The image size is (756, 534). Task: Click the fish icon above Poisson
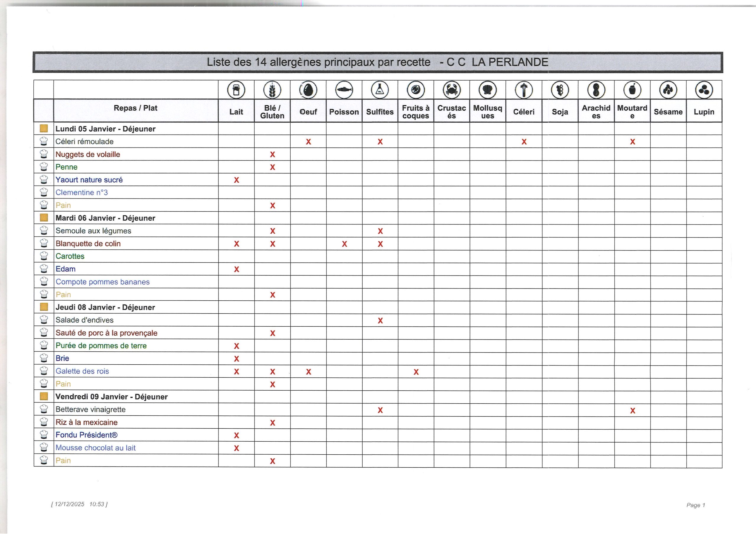(x=344, y=90)
